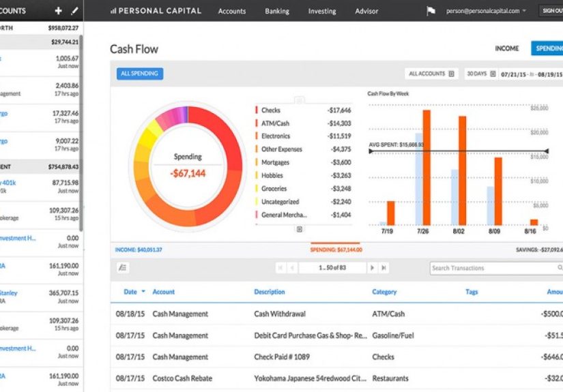563x392 pixels.
Task: Click the INCOME: $40,051.37 summary
Action: [x=139, y=250]
